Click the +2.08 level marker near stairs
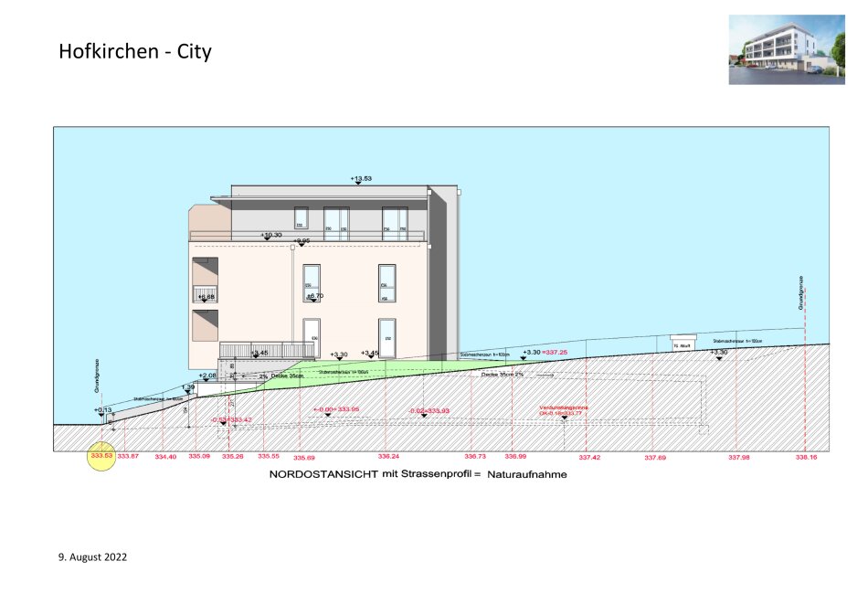The height and width of the screenshot is (614, 868). [207, 376]
